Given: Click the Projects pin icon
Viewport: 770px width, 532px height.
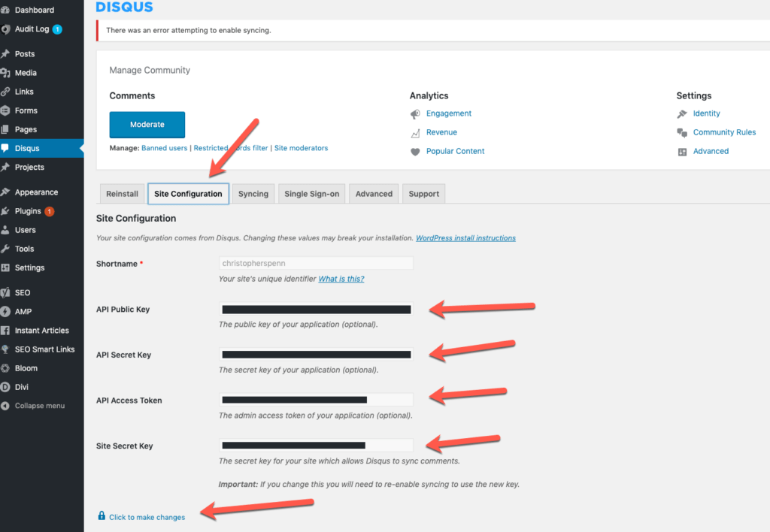Looking at the screenshot, I should tap(5, 168).
